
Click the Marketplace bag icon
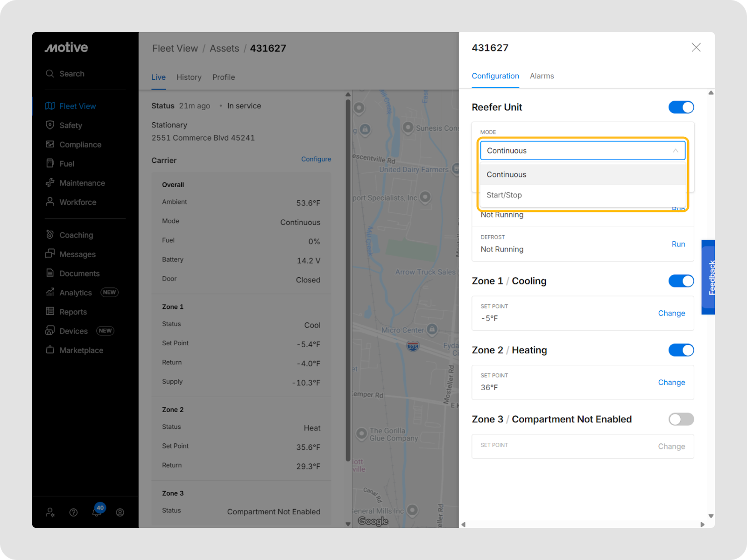coord(50,350)
